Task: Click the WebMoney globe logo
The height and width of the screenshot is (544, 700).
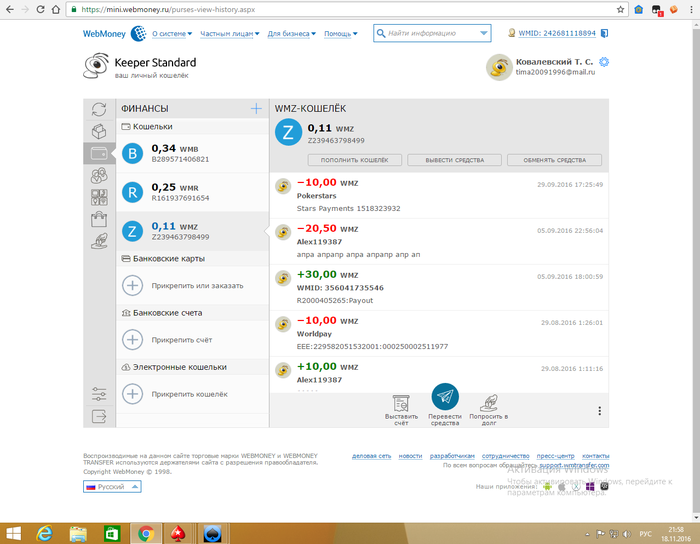Action: tap(138, 33)
